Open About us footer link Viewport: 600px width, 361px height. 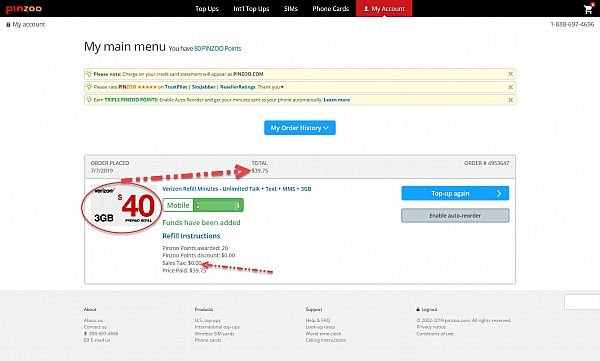[x=93, y=320]
